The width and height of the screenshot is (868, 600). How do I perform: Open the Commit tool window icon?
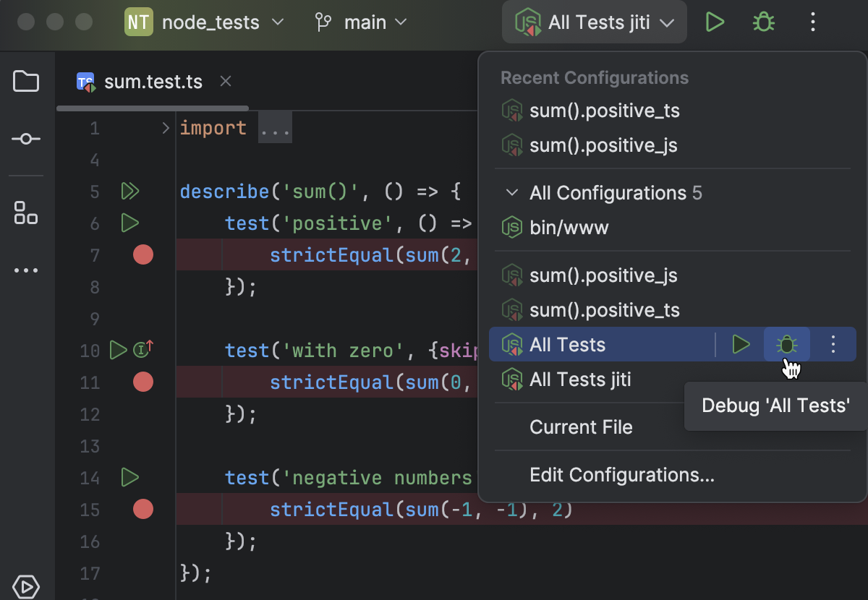(x=26, y=139)
